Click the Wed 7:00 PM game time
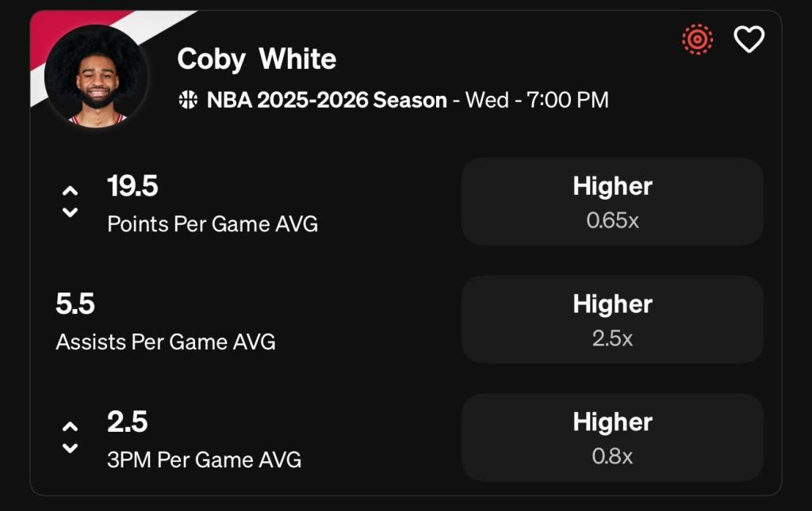Image resolution: width=812 pixels, height=511 pixels. click(x=537, y=101)
